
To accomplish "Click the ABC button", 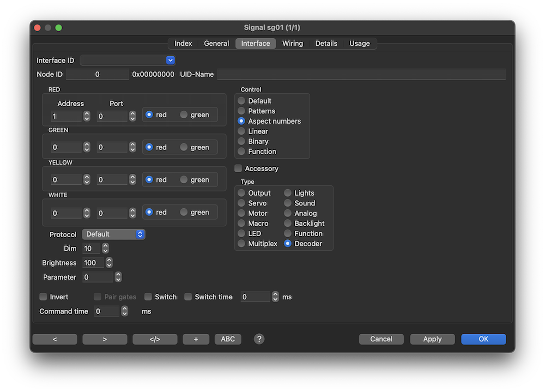I will click(228, 339).
